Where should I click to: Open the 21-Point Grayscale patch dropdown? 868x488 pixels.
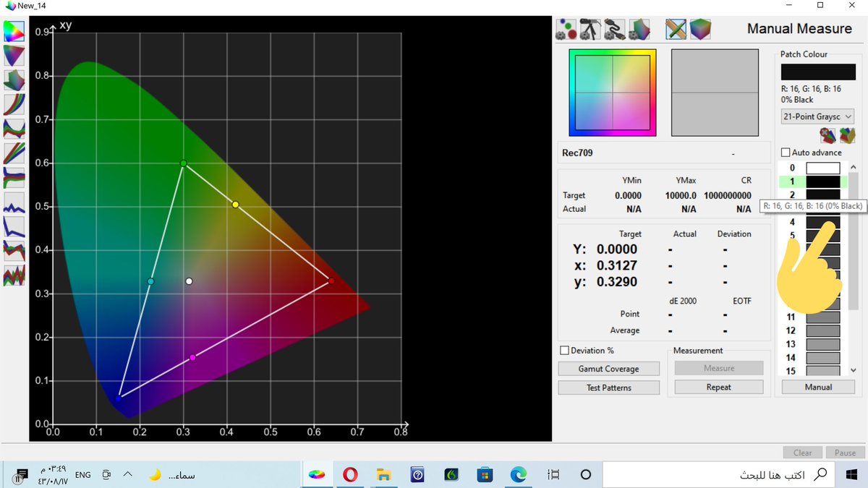tap(818, 116)
